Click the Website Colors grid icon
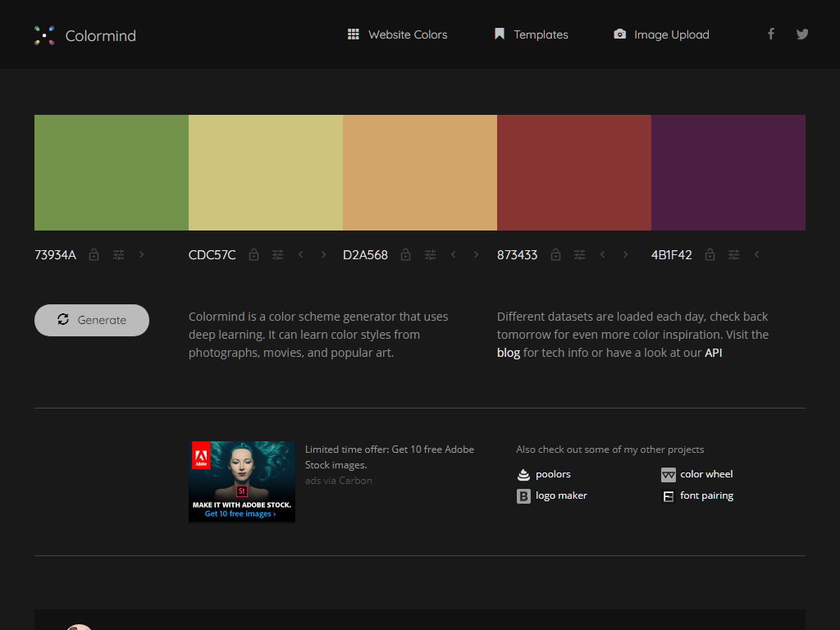The height and width of the screenshot is (630, 840). (x=354, y=34)
